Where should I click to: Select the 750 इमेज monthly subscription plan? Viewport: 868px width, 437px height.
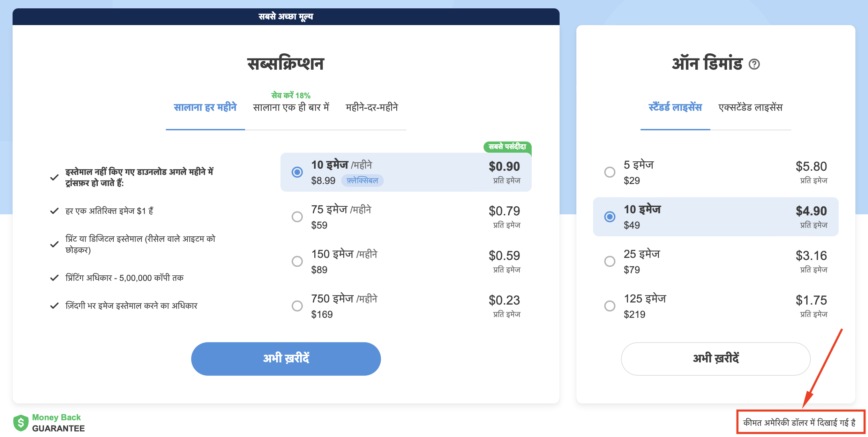click(297, 306)
